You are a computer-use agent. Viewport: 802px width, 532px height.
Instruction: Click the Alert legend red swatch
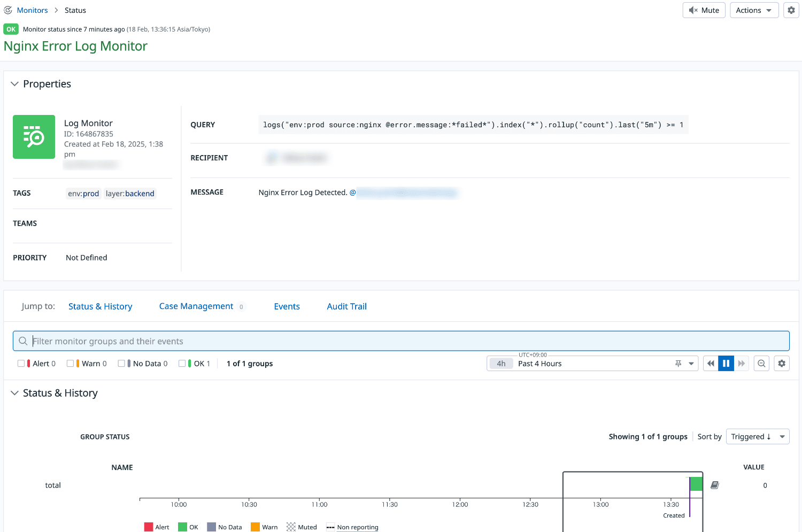coord(149,527)
